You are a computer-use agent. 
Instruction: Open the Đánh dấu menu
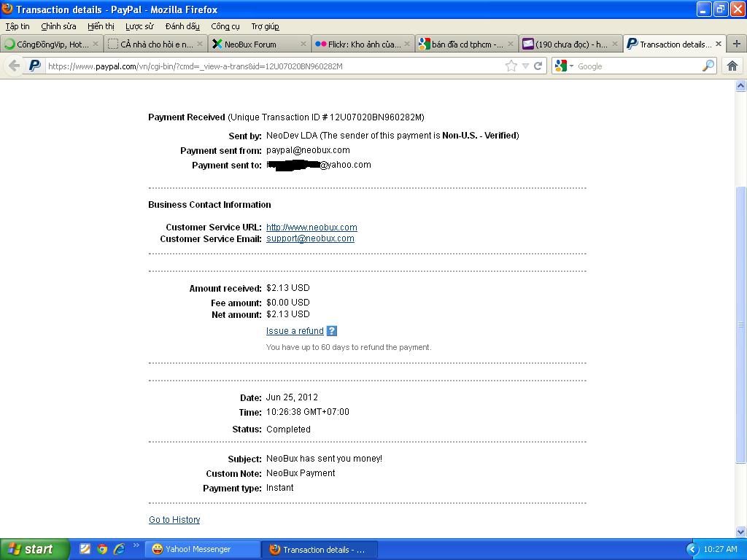182,26
